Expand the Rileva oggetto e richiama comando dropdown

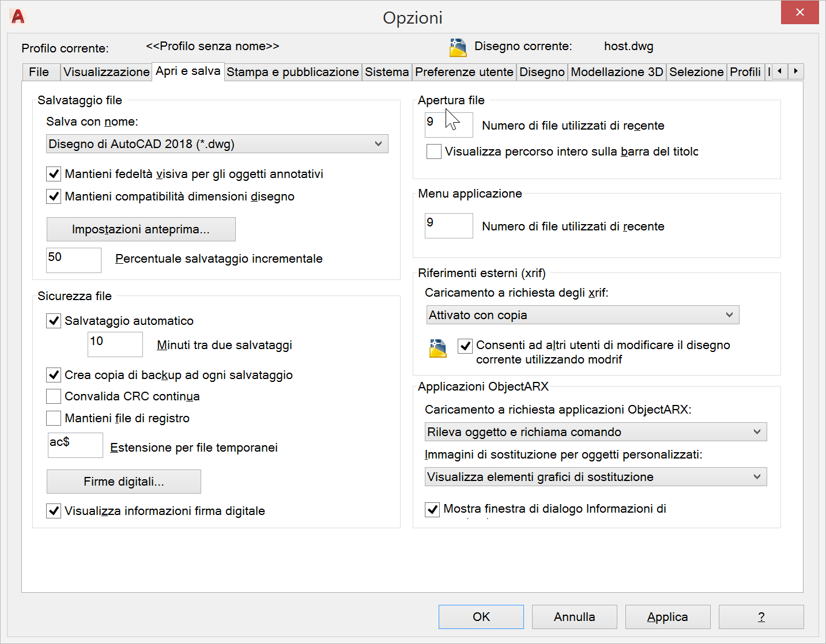pyautogui.click(x=595, y=432)
